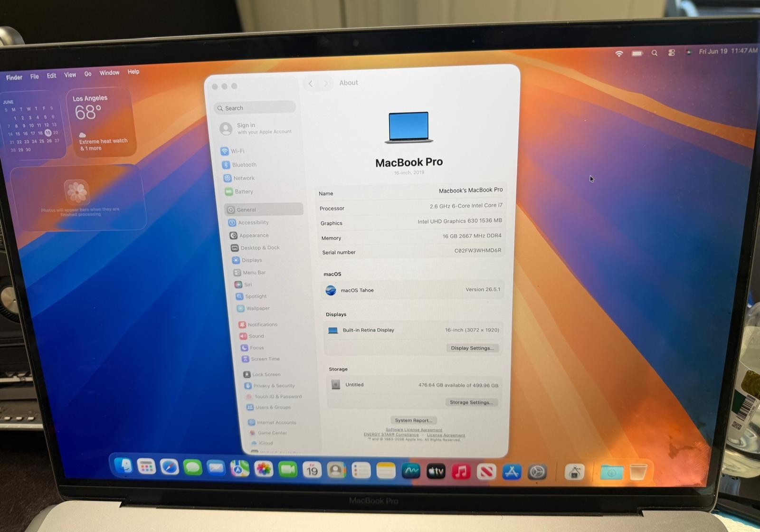This screenshot has width=760, height=532.
Task: Click the settings Search field
Action: click(x=255, y=108)
